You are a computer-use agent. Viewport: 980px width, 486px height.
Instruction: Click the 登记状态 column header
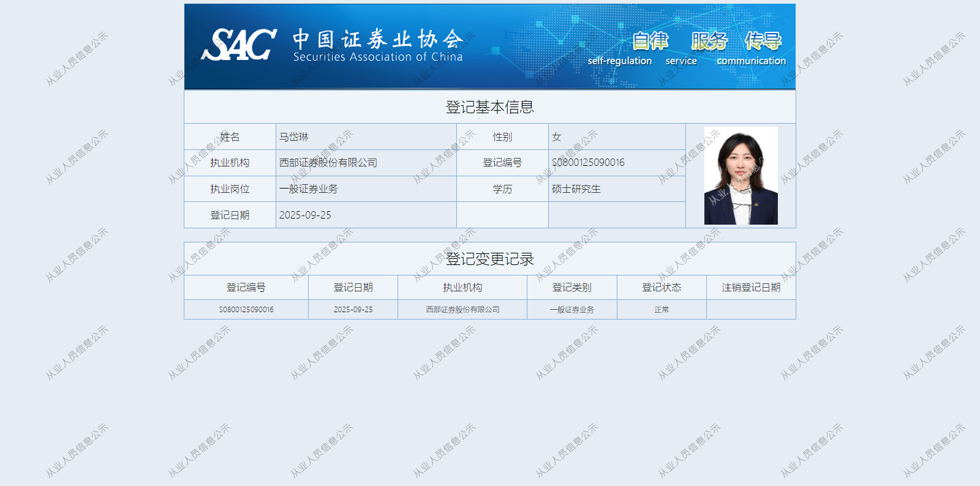tap(661, 288)
